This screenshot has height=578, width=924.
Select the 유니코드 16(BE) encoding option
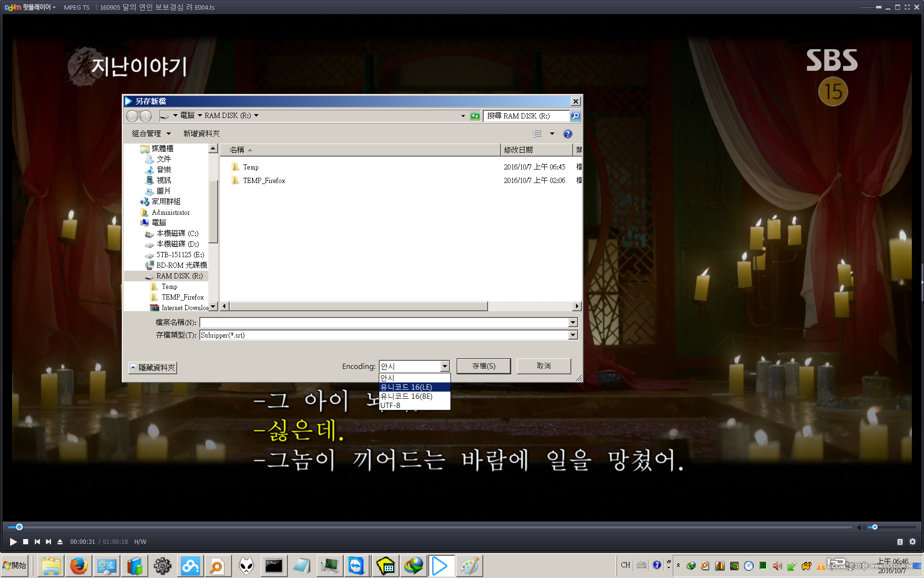tap(407, 396)
